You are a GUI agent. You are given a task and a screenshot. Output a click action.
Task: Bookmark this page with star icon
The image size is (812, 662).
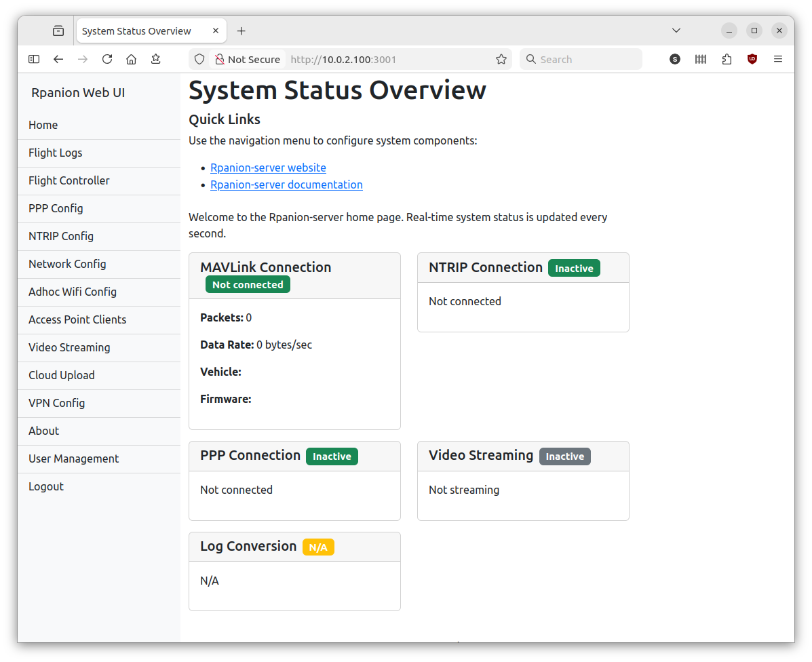[501, 59]
